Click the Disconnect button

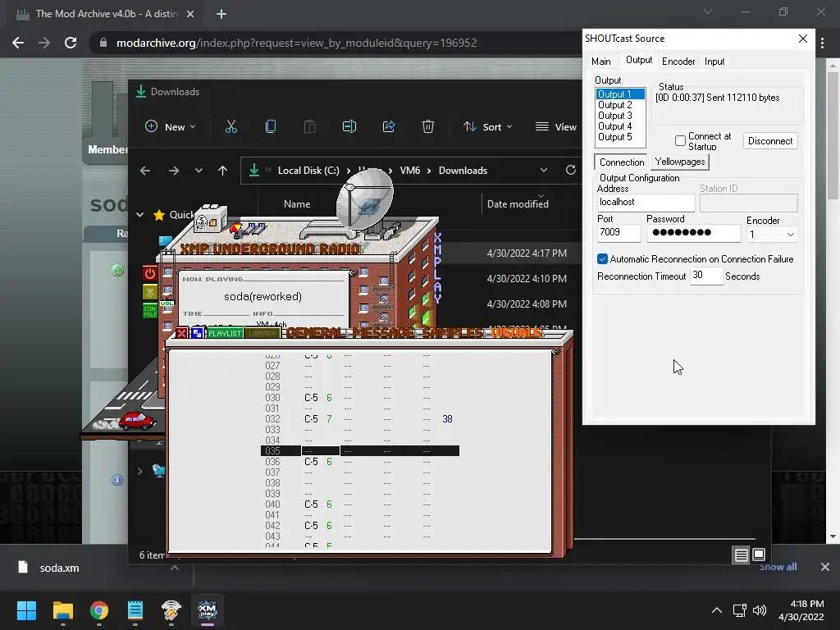(x=770, y=141)
